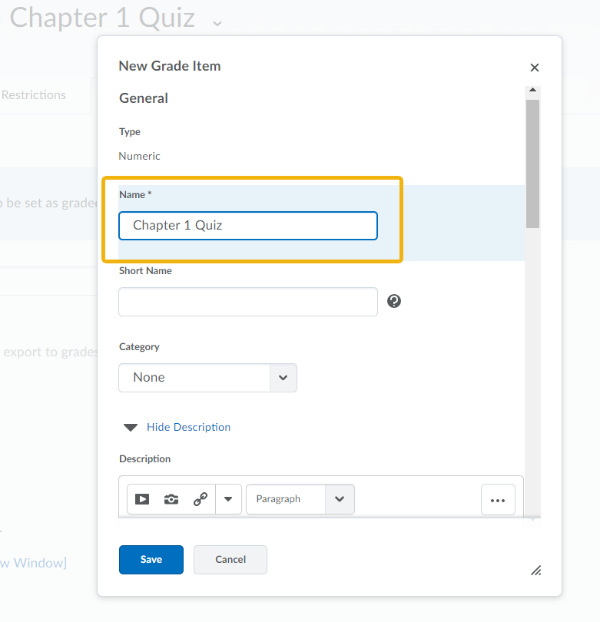Click the Save button
Image resolution: width=600 pixels, height=622 pixels.
click(151, 560)
